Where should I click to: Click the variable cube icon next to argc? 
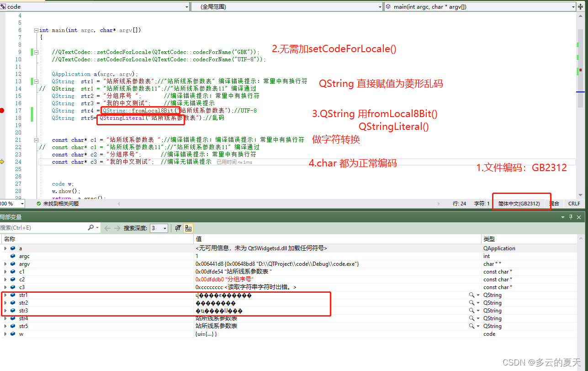click(13, 256)
